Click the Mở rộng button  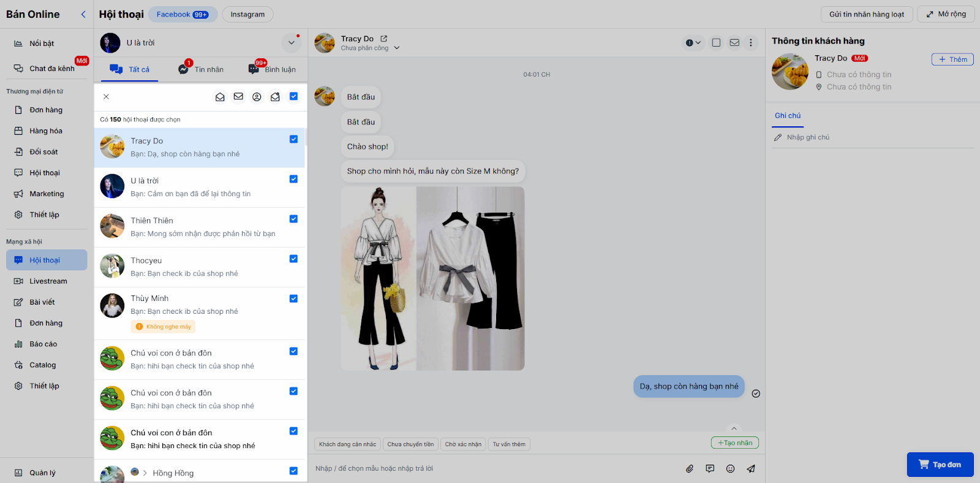point(946,15)
